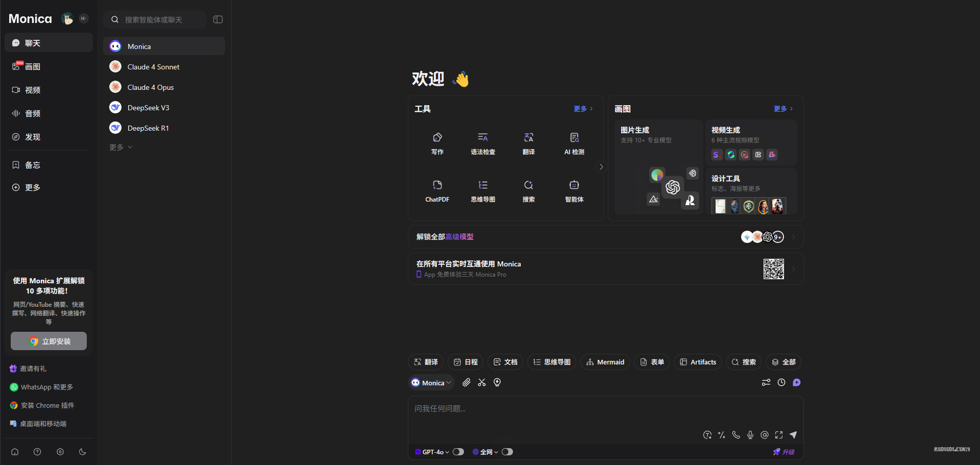Viewport: 980px width, 465px height.
Task: Click the Mermaid quick action chip
Action: coord(605,362)
